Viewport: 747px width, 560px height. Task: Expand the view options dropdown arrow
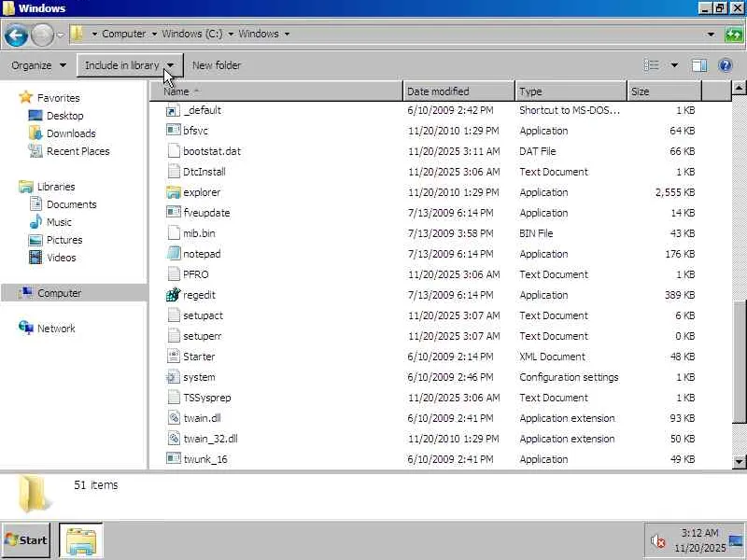(674, 65)
